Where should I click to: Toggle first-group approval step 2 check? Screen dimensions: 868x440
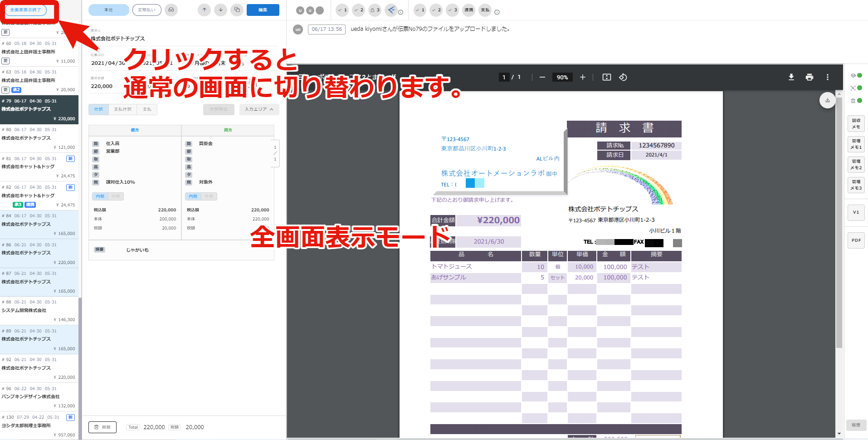point(358,10)
